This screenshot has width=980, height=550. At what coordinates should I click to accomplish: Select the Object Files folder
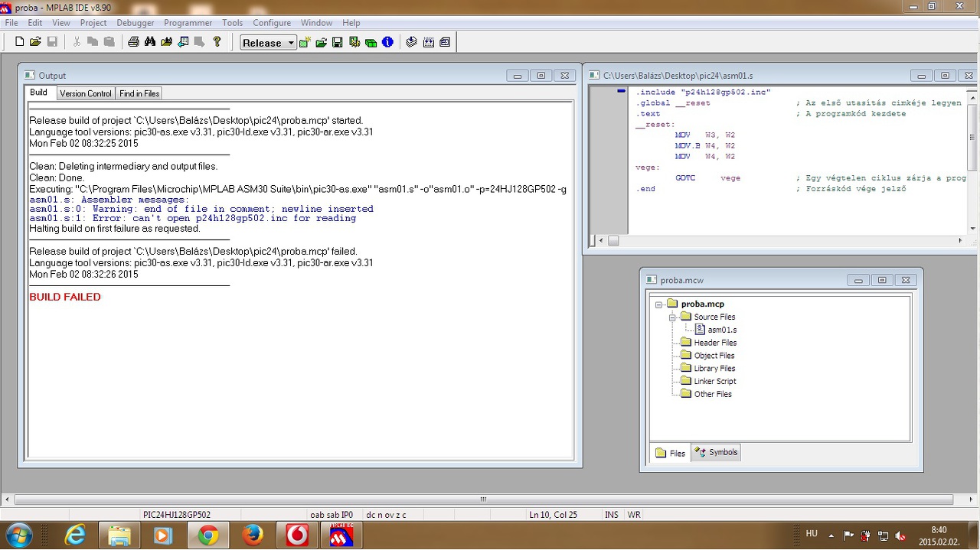click(x=714, y=356)
